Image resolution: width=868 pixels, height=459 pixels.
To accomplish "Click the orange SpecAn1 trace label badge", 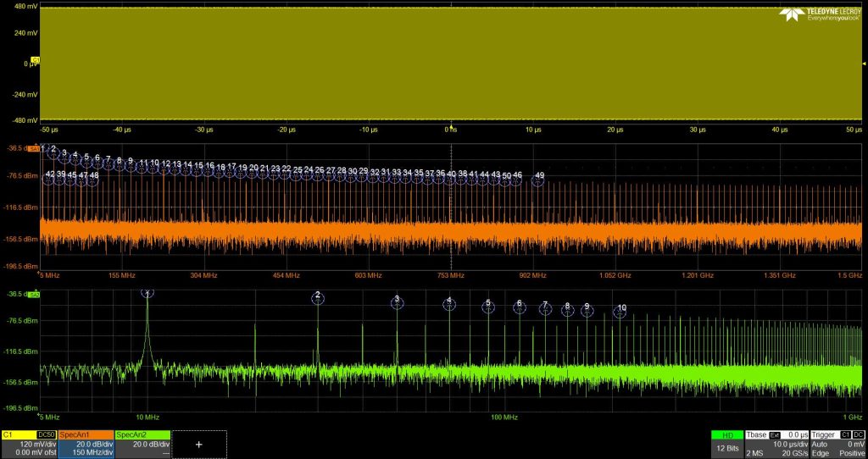I will pos(35,148).
